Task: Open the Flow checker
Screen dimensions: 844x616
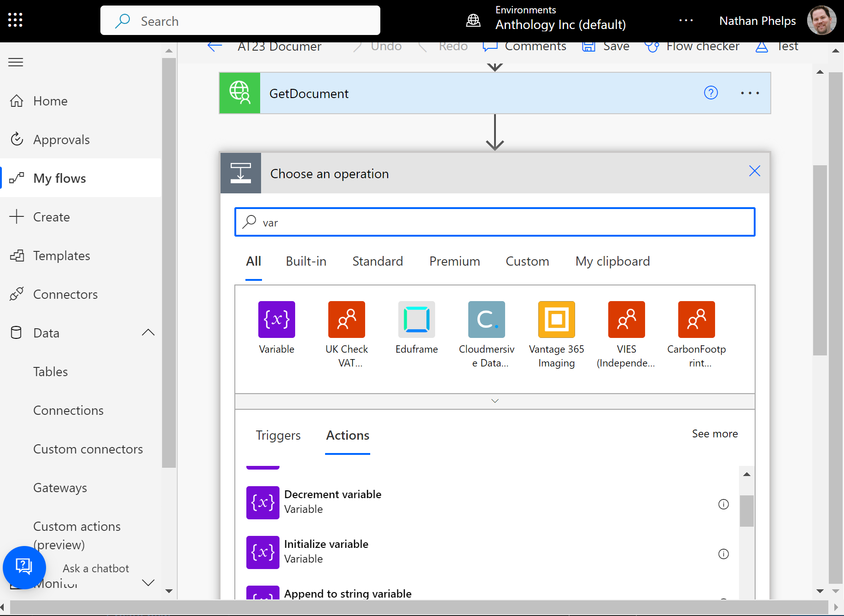Action: coord(692,46)
